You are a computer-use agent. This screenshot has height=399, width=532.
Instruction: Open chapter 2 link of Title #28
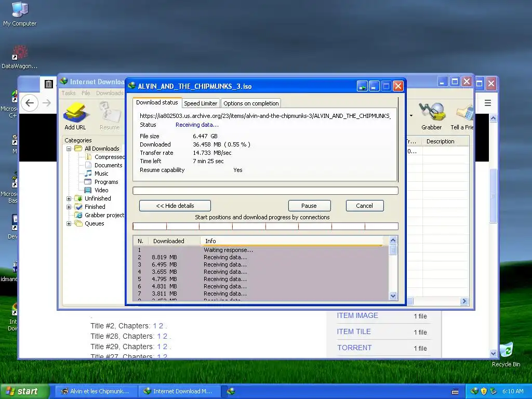pos(165,336)
